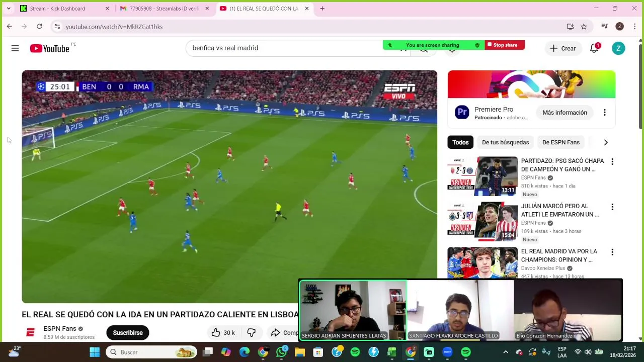The width and height of the screenshot is (644, 362).
Task: View site information icon in address bar
Action: [57, 27]
